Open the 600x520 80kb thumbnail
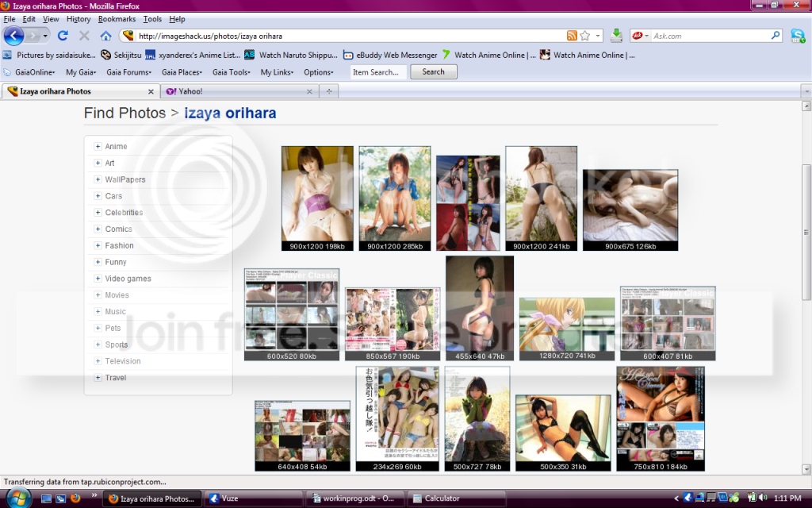The image size is (812, 508). pyautogui.click(x=292, y=314)
